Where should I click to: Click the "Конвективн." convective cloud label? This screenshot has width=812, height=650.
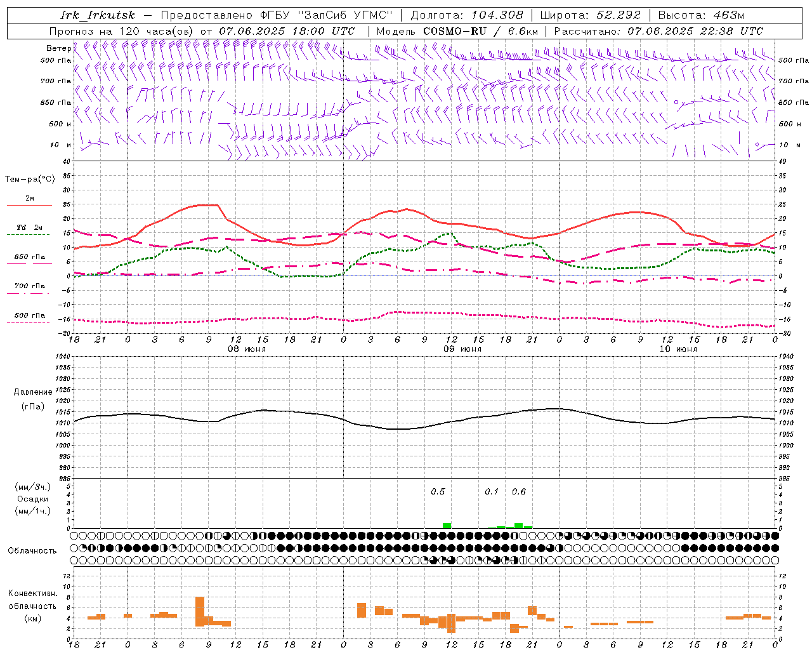pyautogui.click(x=32, y=594)
